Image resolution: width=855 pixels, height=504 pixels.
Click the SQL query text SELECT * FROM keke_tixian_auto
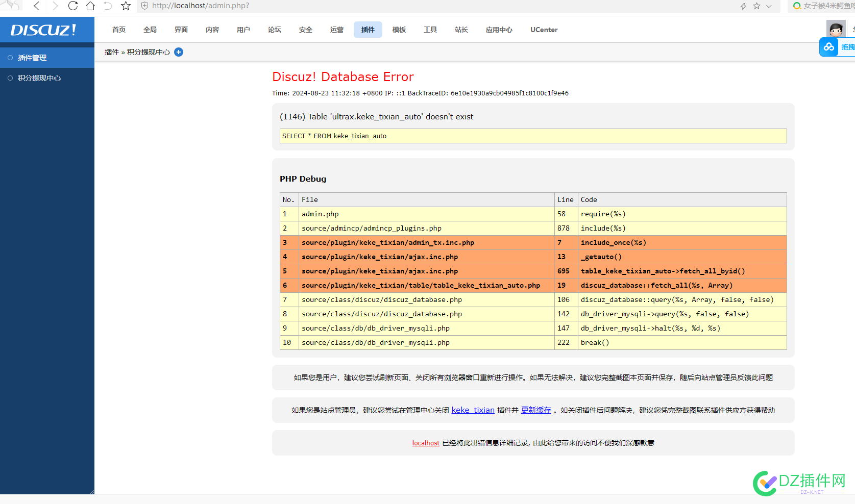334,136
